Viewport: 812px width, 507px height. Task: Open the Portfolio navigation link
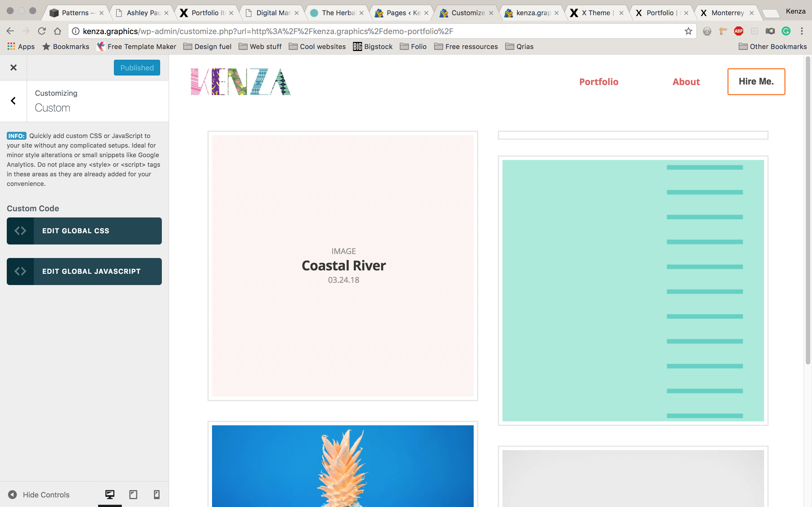click(x=599, y=82)
